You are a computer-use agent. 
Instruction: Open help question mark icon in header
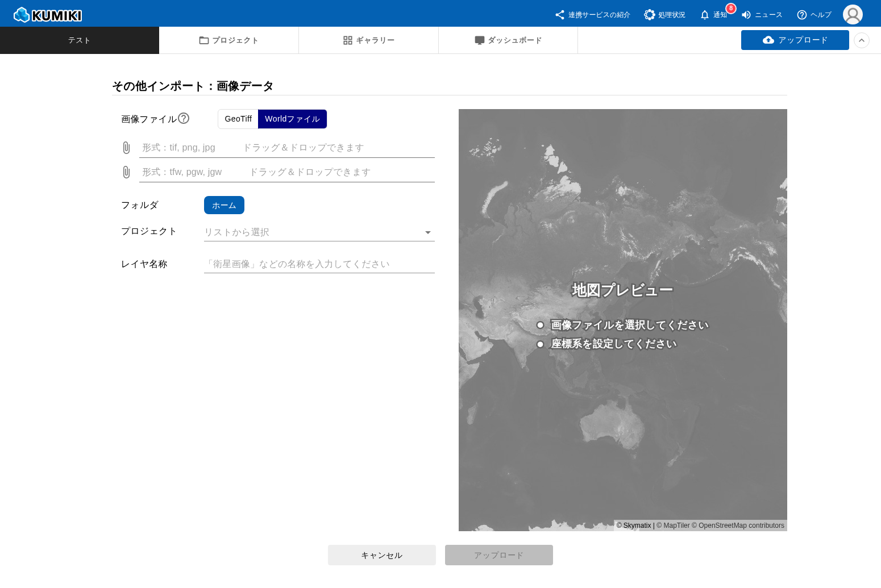pos(802,15)
